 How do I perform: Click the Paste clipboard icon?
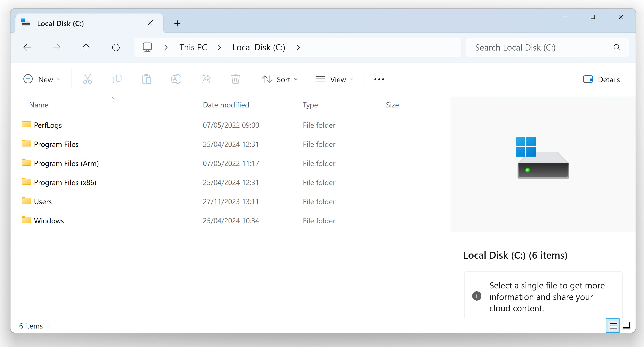(147, 79)
